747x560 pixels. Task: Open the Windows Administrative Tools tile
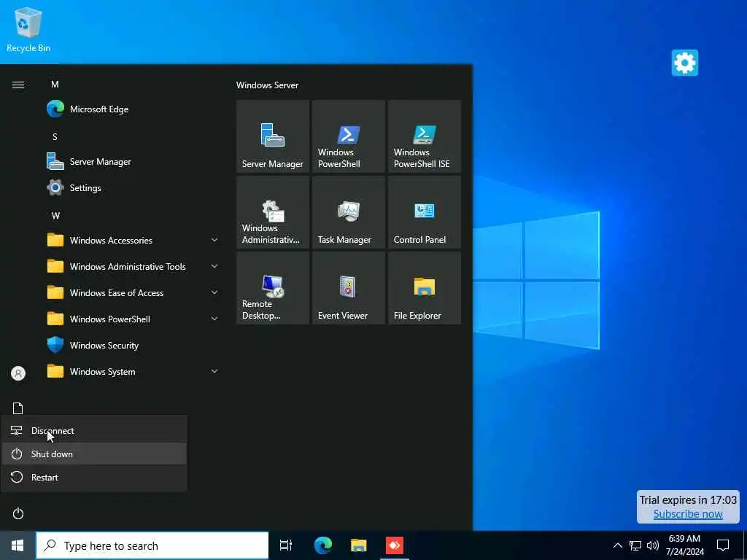(273, 212)
